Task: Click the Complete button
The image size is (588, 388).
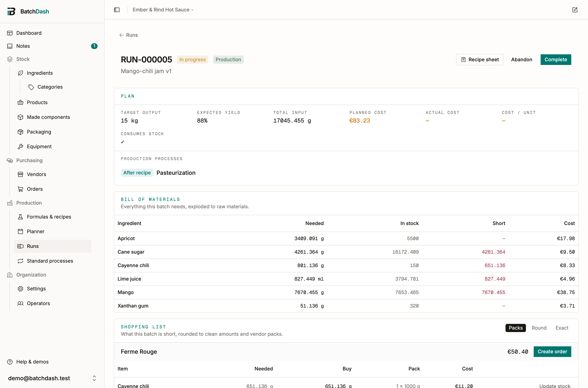Action: 556,60
